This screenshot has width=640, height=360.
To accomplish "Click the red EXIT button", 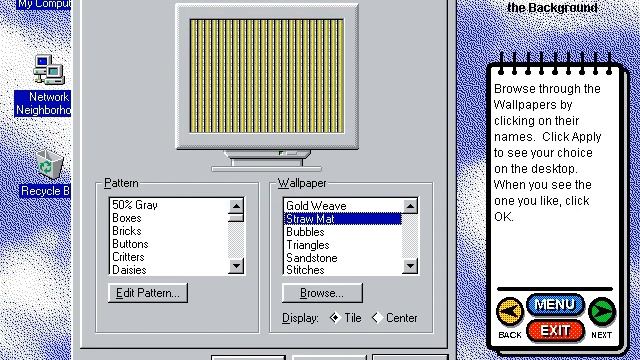I will click(x=555, y=331).
